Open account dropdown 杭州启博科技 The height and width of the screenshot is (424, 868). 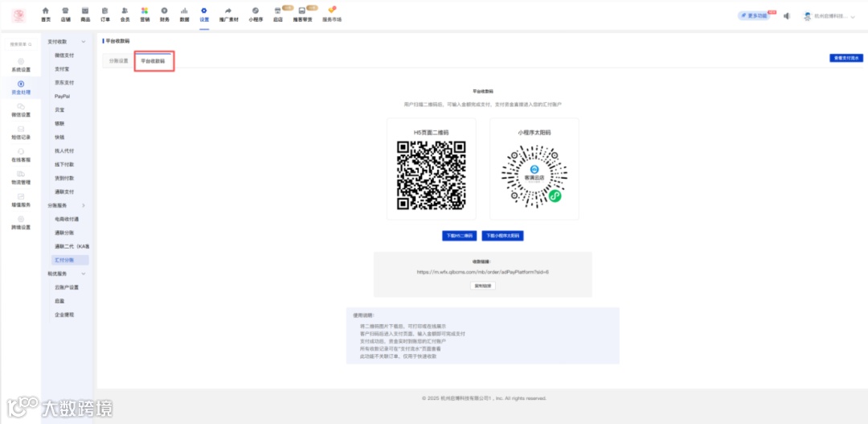(x=829, y=17)
